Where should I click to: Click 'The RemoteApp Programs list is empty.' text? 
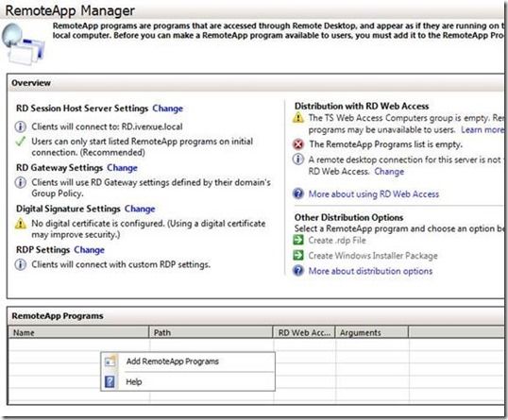click(x=385, y=144)
